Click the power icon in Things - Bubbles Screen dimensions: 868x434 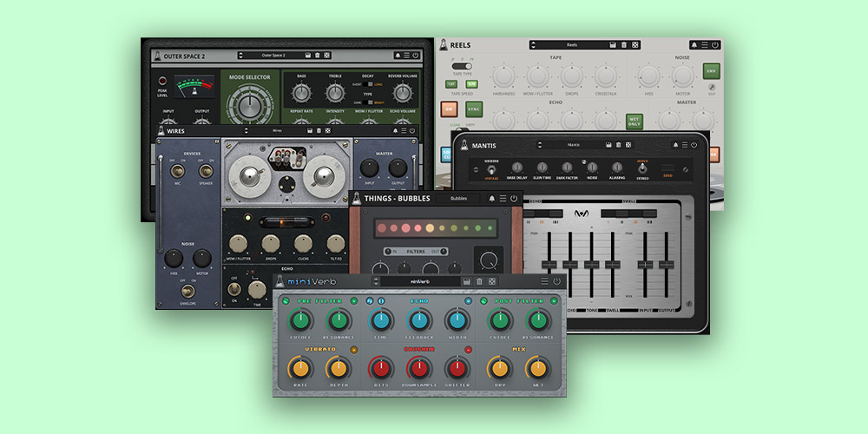click(x=514, y=199)
